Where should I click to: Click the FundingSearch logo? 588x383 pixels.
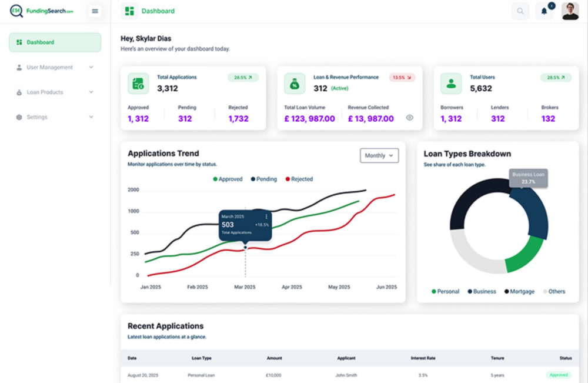[41, 11]
